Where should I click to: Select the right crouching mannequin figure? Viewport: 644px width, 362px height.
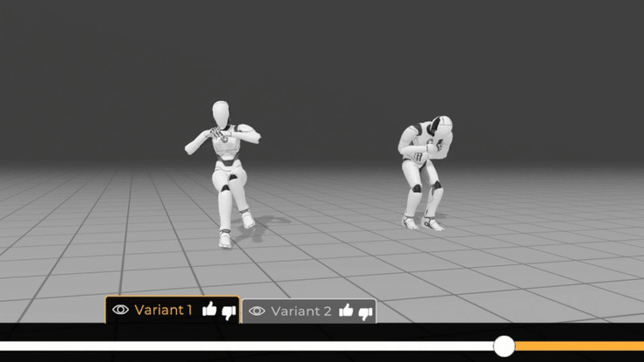(424, 170)
